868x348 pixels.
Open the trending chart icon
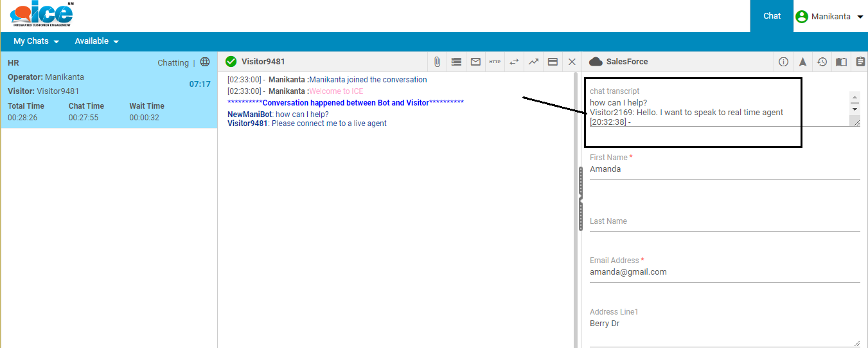coord(533,62)
